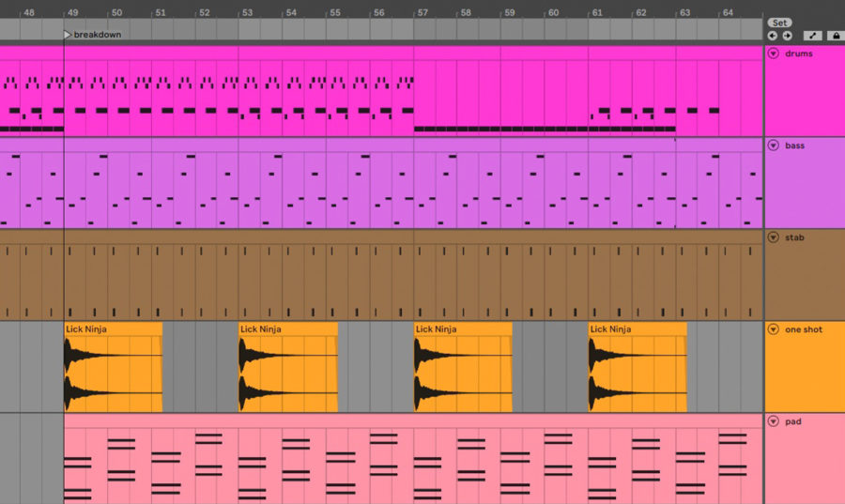Select the pad track title
Image resolution: width=845 pixels, height=504 pixels.
[793, 421]
